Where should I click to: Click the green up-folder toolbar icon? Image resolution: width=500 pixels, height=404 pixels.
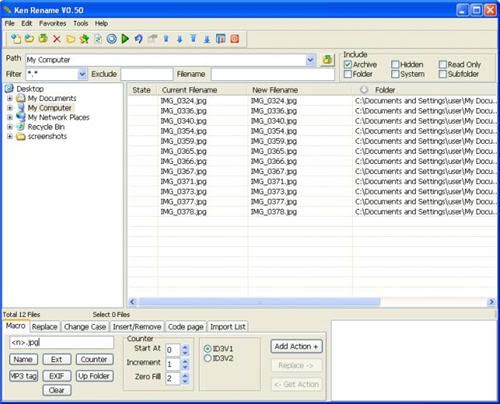(x=43, y=39)
